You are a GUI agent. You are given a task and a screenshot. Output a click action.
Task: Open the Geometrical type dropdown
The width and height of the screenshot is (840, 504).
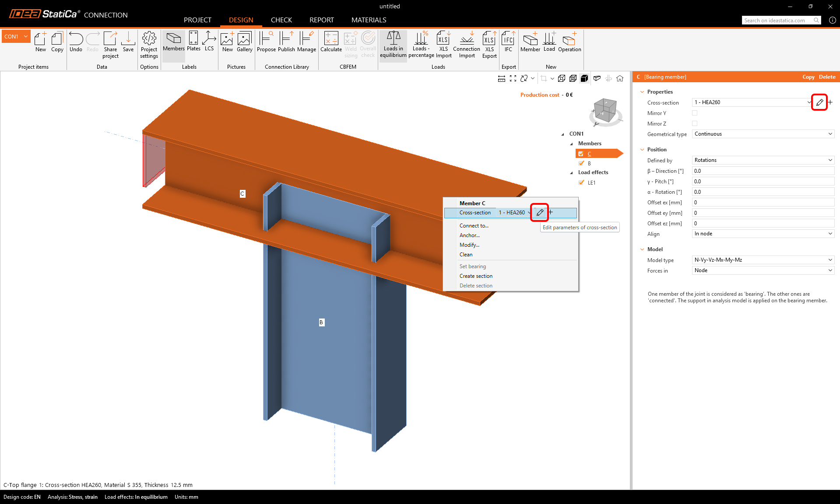[763, 134]
